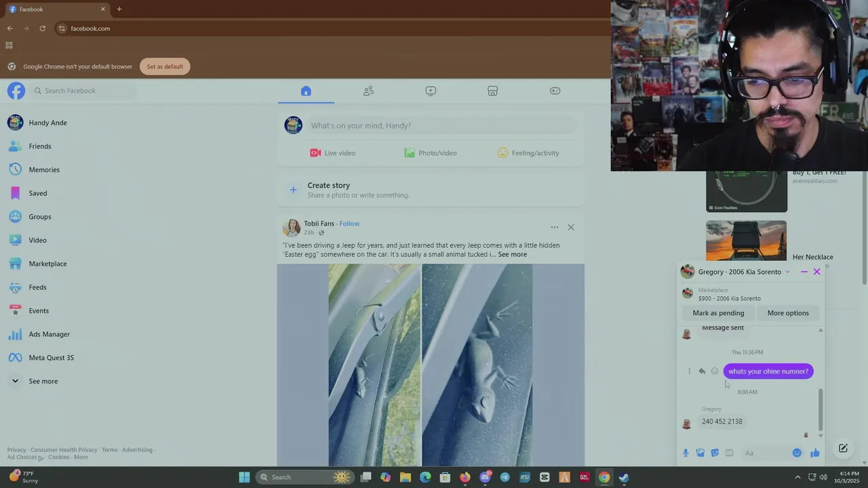Send a thumbs up like

pos(814,453)
